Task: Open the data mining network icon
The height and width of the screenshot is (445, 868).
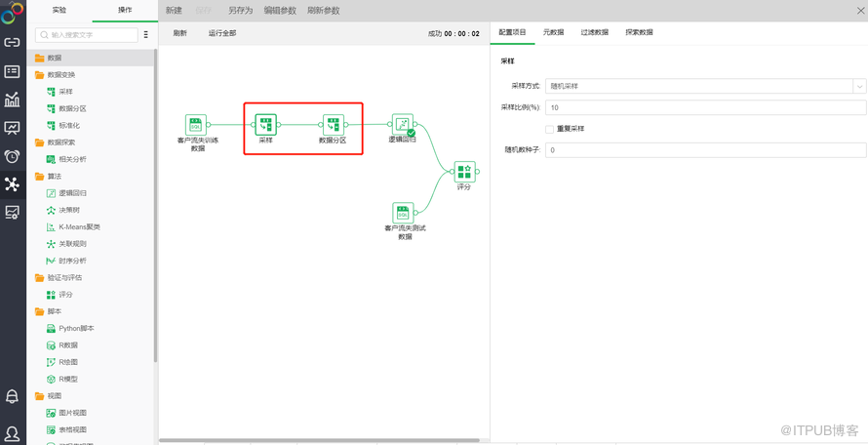Action: 12,184
